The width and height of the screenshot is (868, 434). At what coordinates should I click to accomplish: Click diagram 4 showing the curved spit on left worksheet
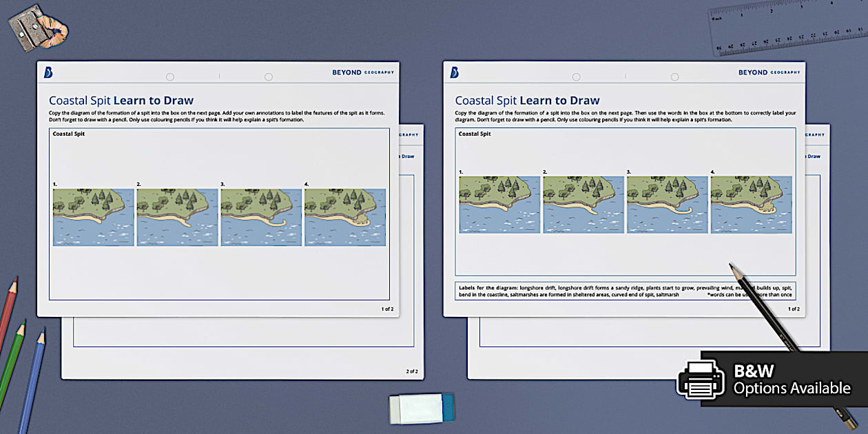344,217
